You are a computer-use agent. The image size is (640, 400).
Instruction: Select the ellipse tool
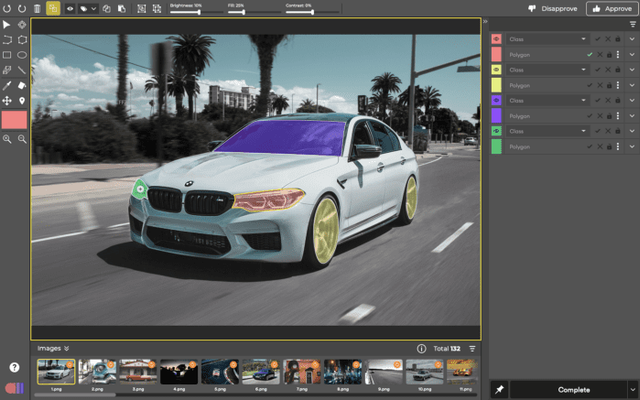pos(22,55)
